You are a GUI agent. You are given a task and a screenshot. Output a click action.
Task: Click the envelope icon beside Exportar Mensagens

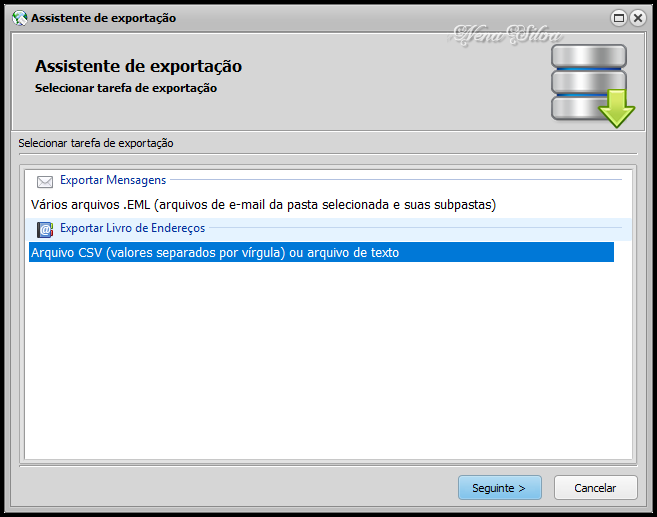(45, 181)
